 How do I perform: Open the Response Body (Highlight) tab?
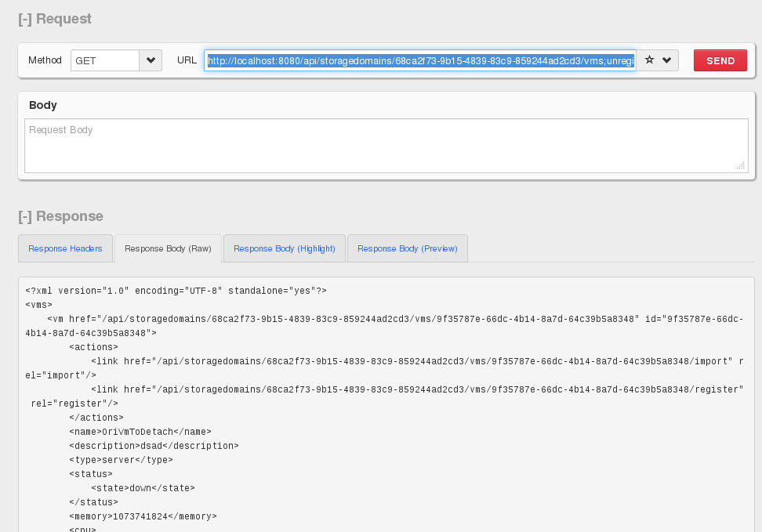coord(285,248)
